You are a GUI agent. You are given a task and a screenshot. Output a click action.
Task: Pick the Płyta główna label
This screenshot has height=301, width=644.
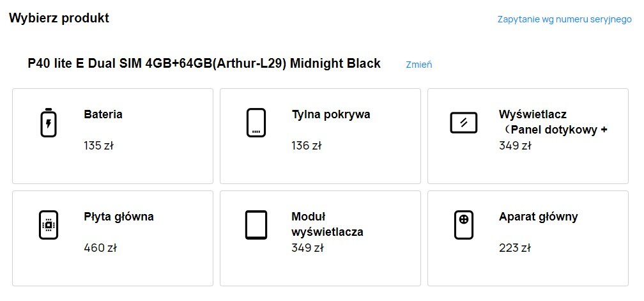pyautogui.click(x=119, y=217)
